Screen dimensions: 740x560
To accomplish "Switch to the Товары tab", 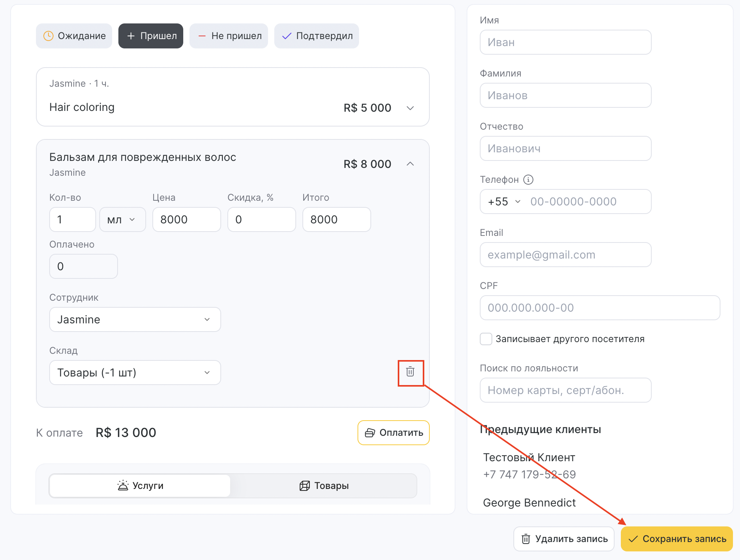I will [x=324, y=486].
